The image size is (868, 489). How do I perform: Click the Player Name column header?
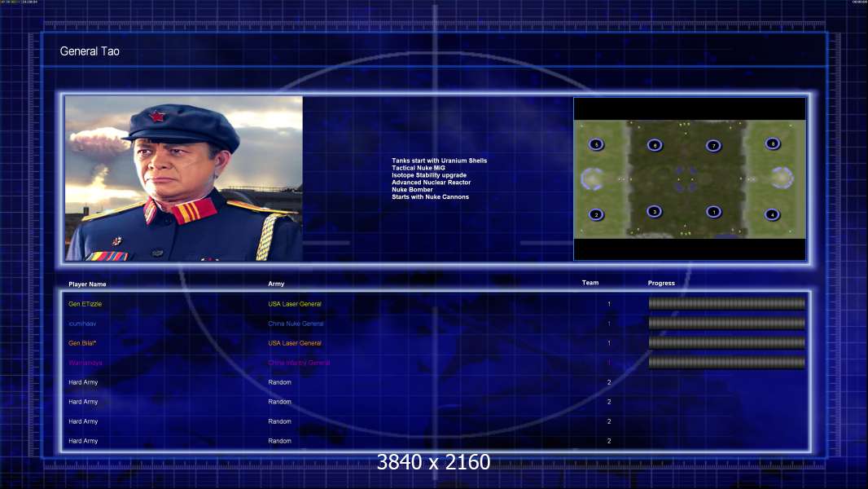(87, 284)
